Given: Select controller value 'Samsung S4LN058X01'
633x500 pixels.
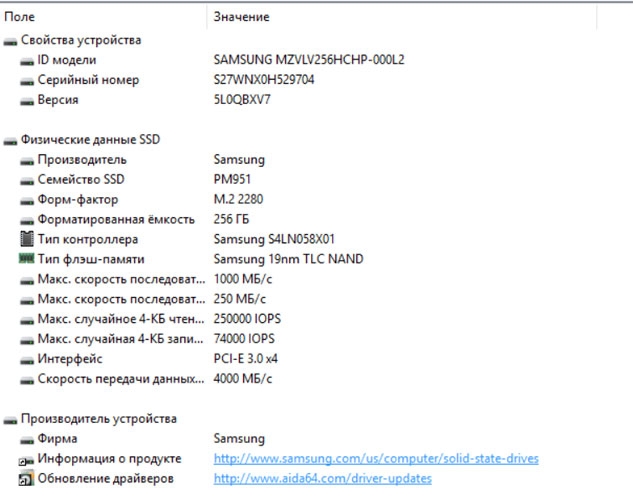Looking at the screenshot, I should pos(274,239).
